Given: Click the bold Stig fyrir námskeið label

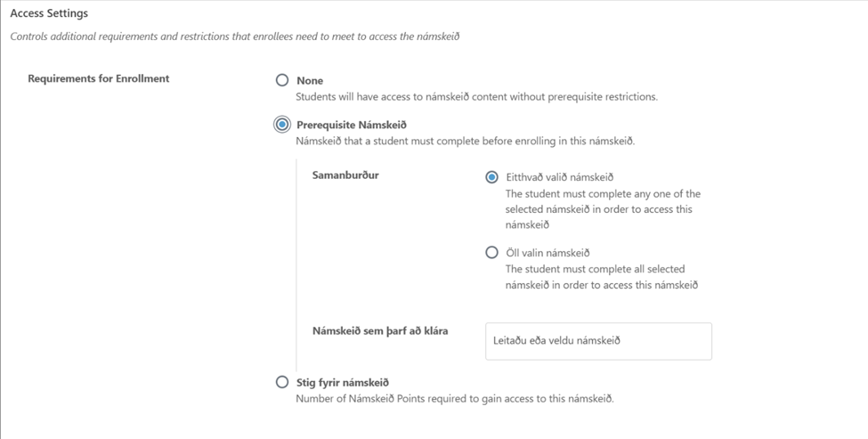Looking at the screenshot, I should point(343,382).
